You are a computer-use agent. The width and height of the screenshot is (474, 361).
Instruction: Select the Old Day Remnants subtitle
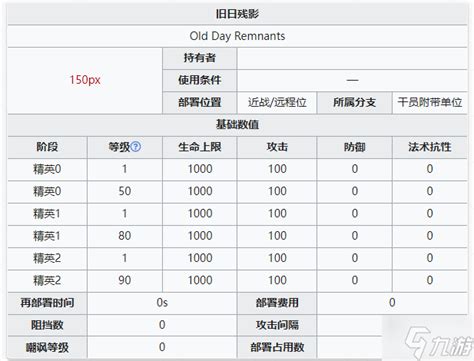click(237, 36)
